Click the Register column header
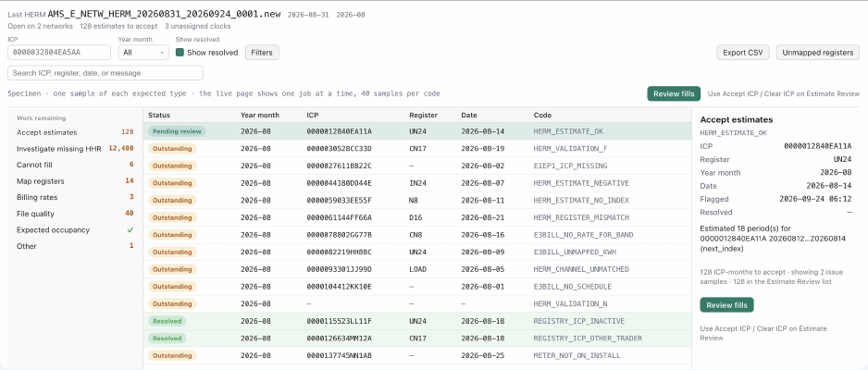The image size is (868, 370). click(x=424, y=115)
